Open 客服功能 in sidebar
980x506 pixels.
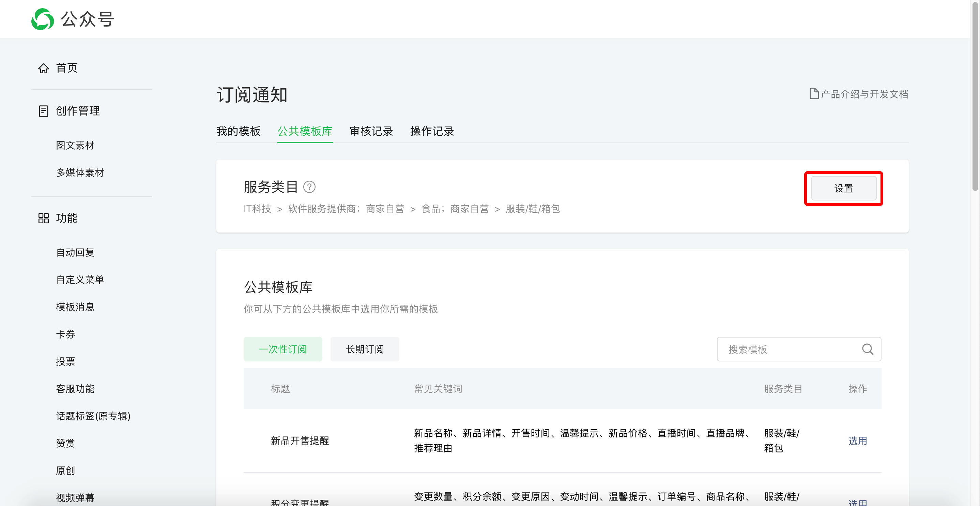pos(75,389)
